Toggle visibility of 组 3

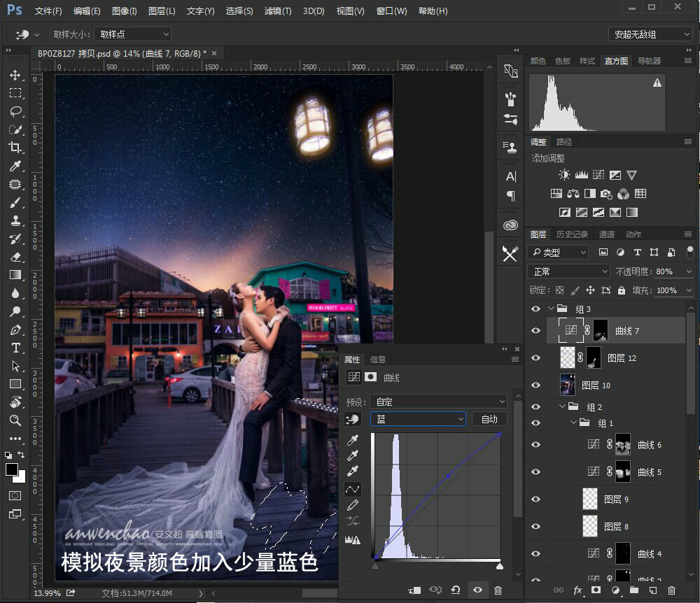(535, 308)
